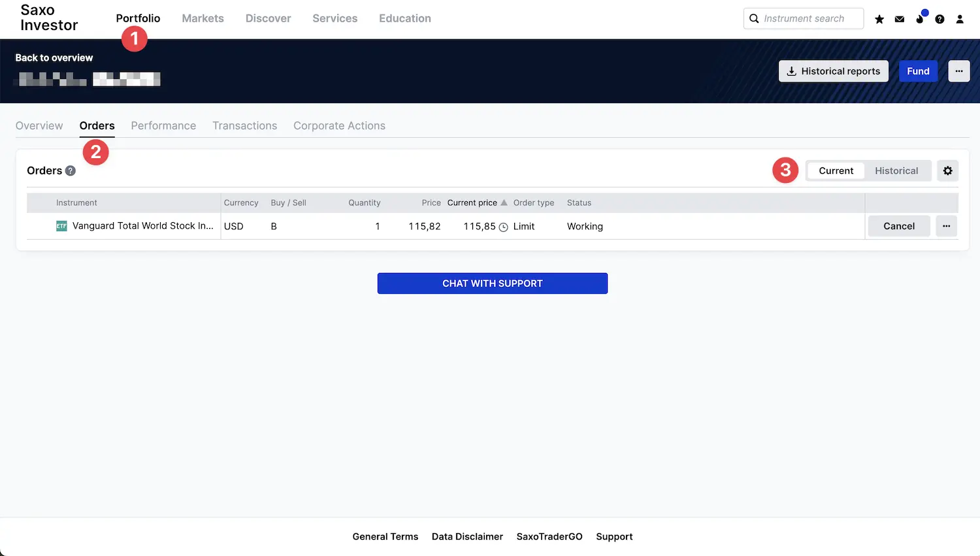Open the notifications icon with blue dot
The width and height of the screenshot is (980, 556).
921,18
